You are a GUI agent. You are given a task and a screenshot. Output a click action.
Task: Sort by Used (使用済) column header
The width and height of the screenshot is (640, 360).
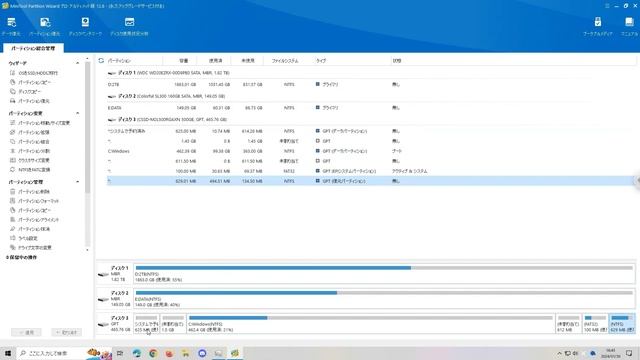[x=216, y=61]
